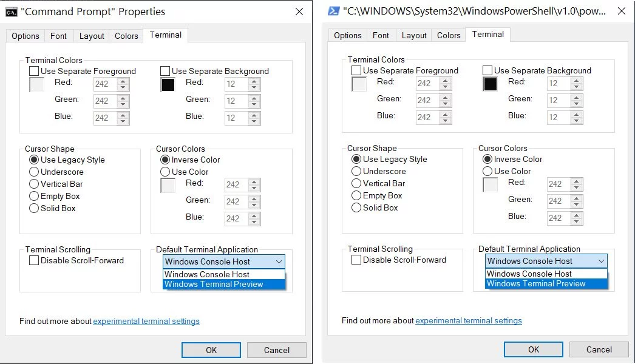Click PowerShell icon in right window title bar
Image resolution: width=635 pixels, height=364 pixels.
tap(333, 11)
